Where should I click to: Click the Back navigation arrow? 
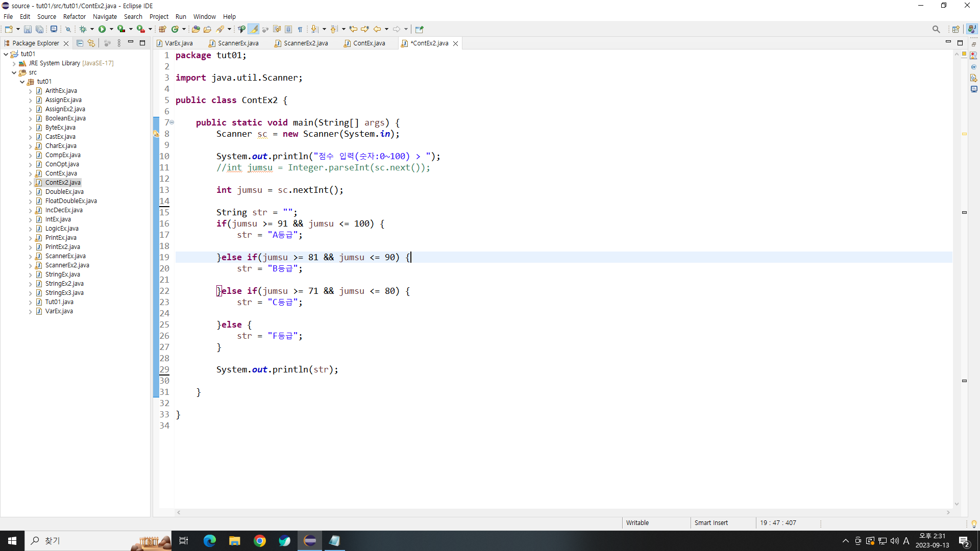pyautogui.click(x=377, y=29)
